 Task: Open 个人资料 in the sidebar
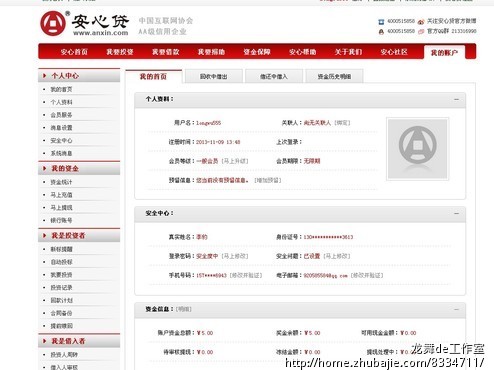point(61,102)
